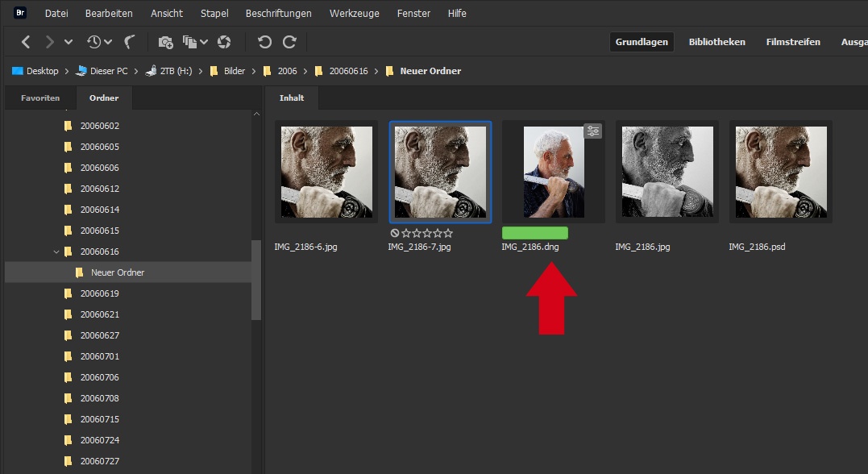Collapse the 20060616 folder tree node
This screenshot has width=868, height=474.
56,252
